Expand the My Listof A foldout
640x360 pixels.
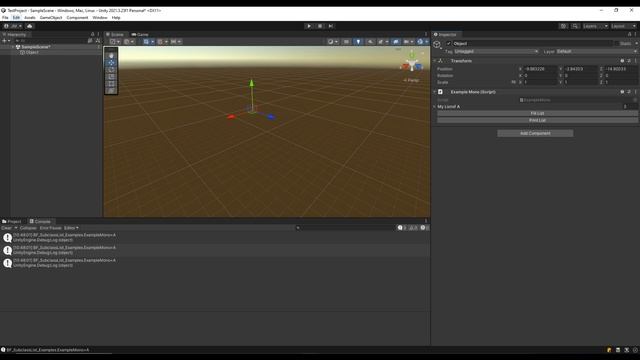pos(435,107)
